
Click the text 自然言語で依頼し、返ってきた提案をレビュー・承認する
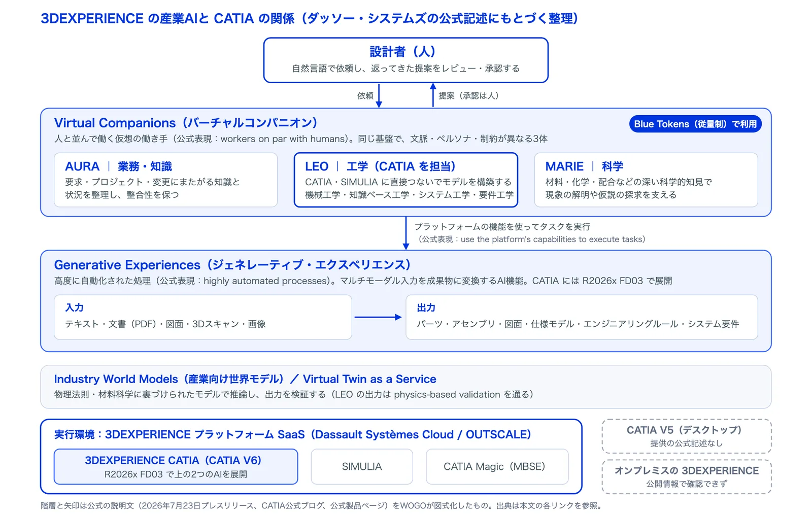[405, 68]
